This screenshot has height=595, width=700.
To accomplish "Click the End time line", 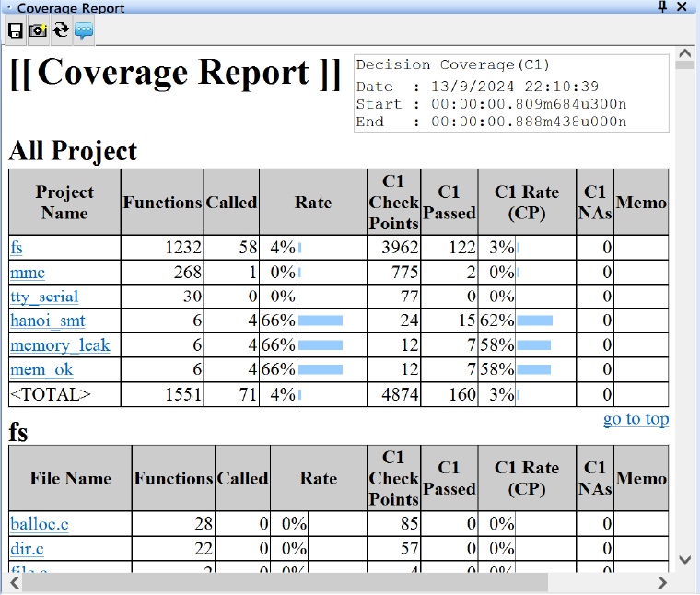I will [492, 122].
